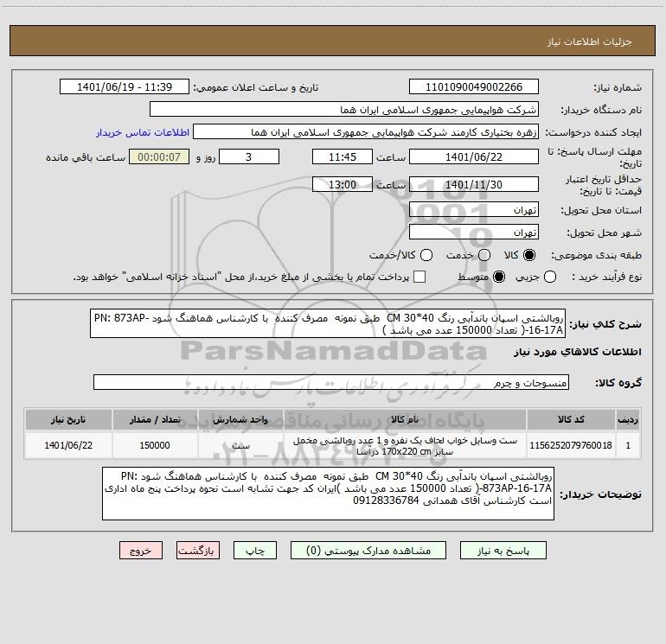Click مشاهده مدارک پیوستی (0) button

368,551
